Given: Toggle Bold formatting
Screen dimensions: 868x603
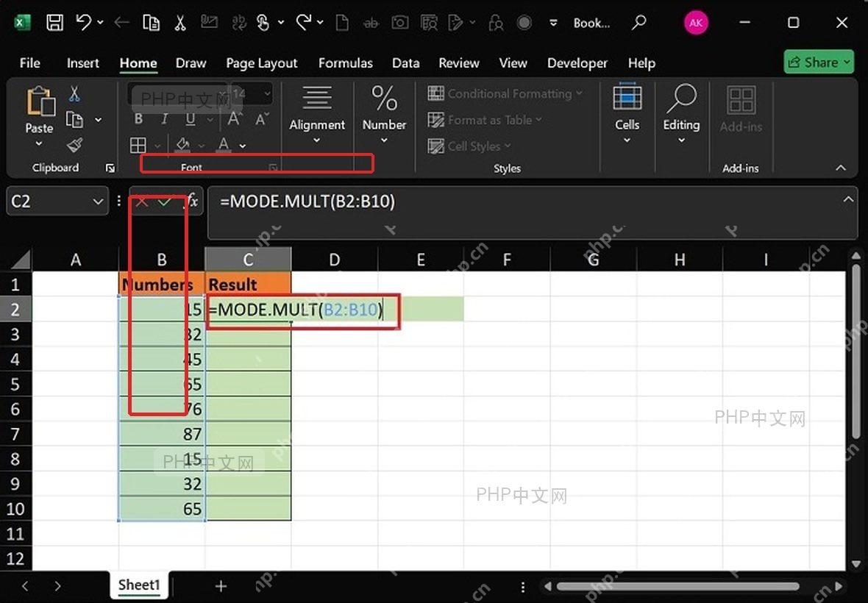Looking at the screenshot, I should tap(138, 119).
